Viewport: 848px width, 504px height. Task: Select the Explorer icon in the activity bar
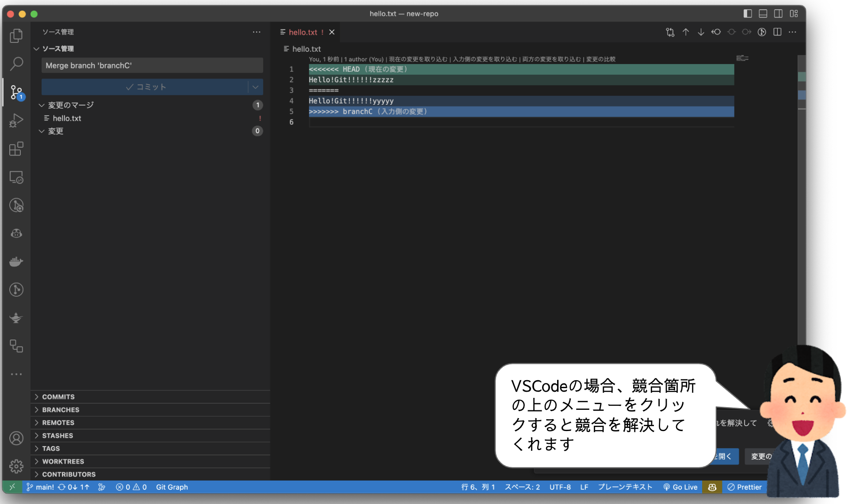(16, 35)
